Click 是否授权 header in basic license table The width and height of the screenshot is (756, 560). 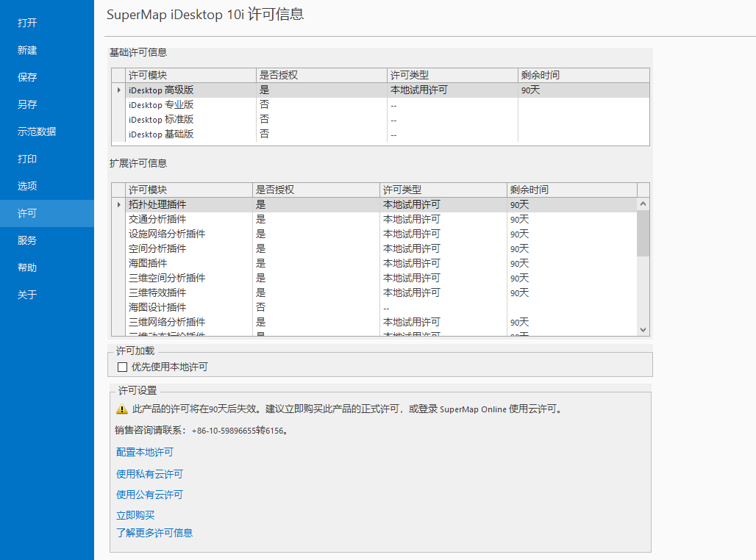[x=321, y=75]
